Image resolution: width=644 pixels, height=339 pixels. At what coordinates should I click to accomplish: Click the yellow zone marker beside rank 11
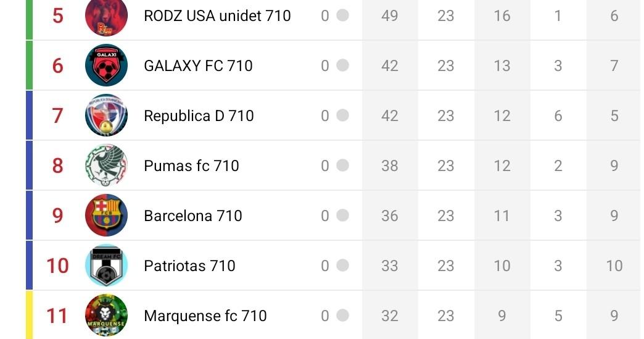(29, 316)
